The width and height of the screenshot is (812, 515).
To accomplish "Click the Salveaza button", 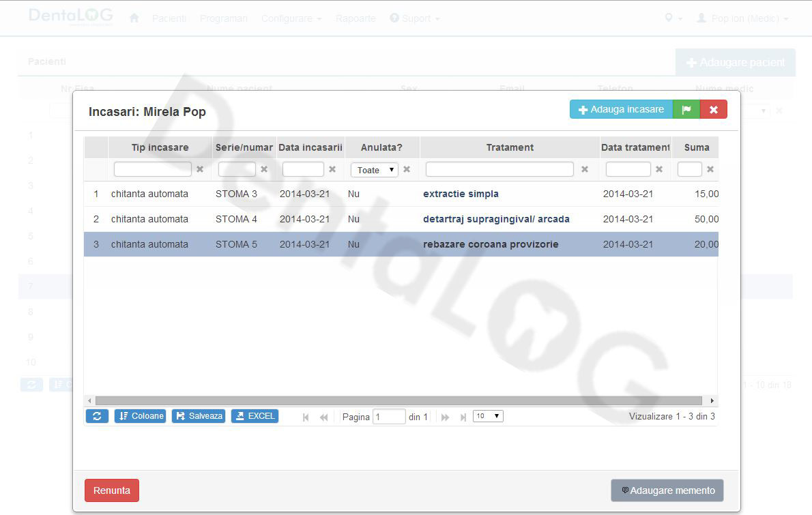I will [199, 415].
